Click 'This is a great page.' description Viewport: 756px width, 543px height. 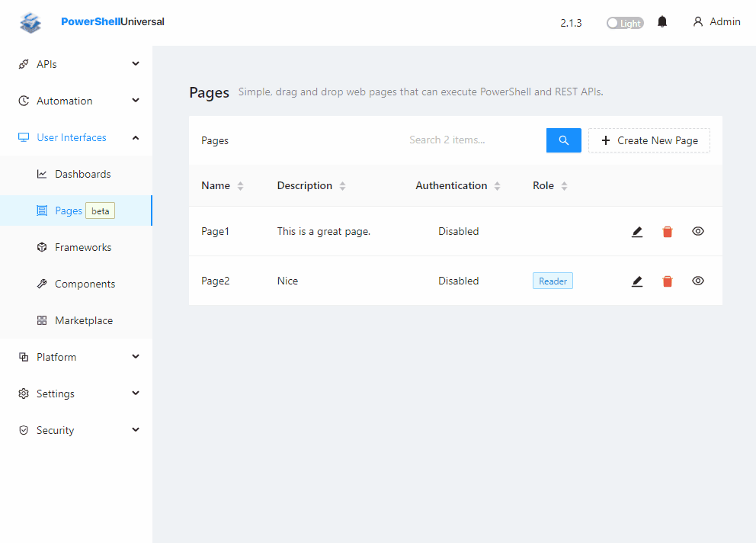coord(324,231)
